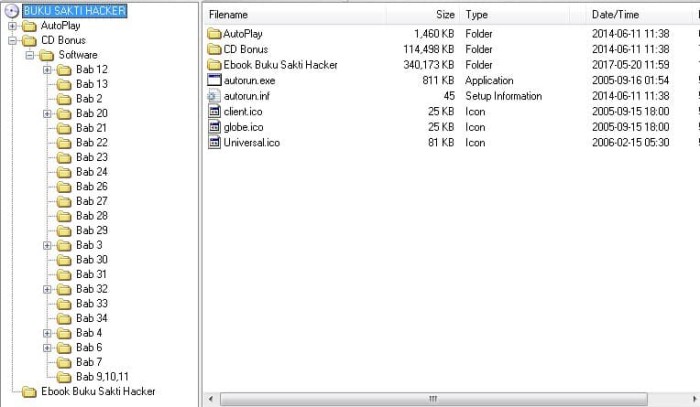
Task: Select the Bab 23 tree item
Action: (x=92, y=158)
